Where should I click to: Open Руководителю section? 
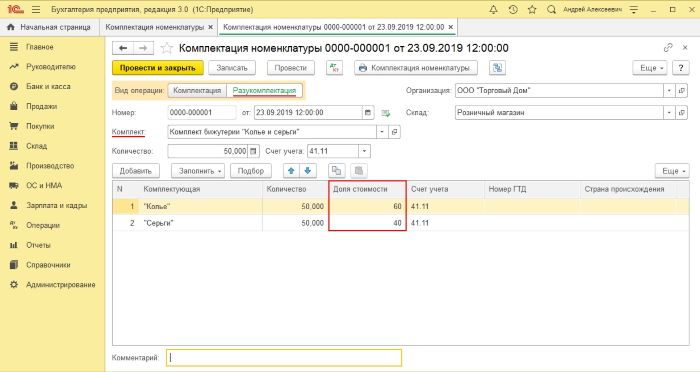click(50, 67)
